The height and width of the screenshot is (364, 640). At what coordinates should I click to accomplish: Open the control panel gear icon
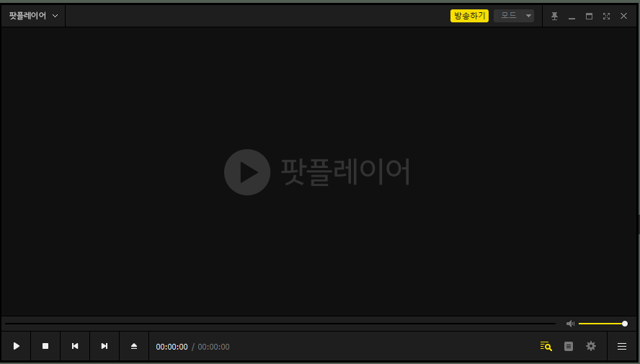click(x=590, y=346)
